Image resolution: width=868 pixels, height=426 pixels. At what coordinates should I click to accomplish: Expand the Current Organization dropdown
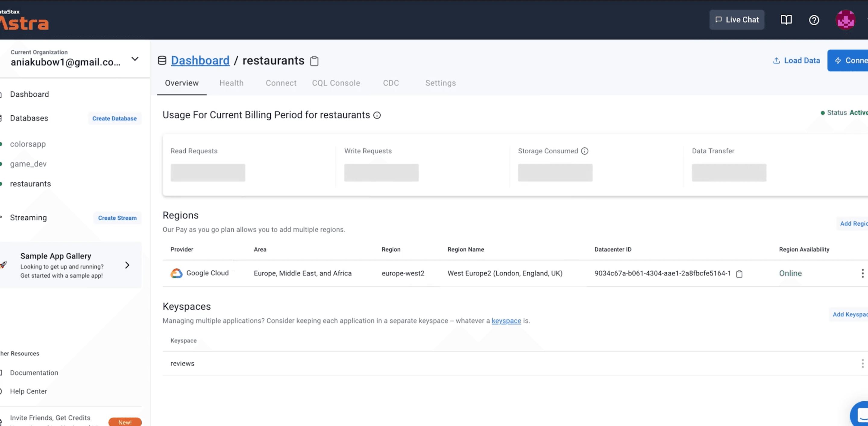pyautogui.click(x=135, y=59)
